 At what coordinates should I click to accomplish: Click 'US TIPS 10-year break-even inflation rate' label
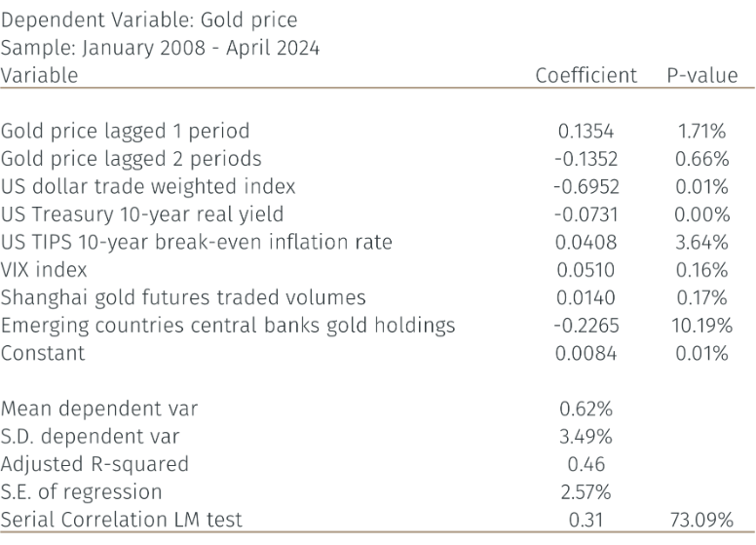pyautogui.click(x=196, y=242)
